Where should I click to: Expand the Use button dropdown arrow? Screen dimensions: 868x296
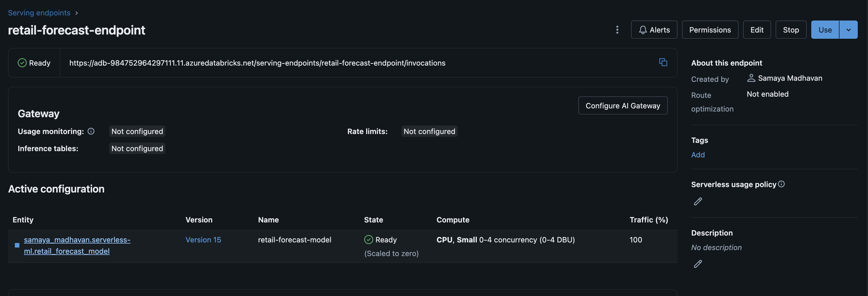click(x=848, y=30)
